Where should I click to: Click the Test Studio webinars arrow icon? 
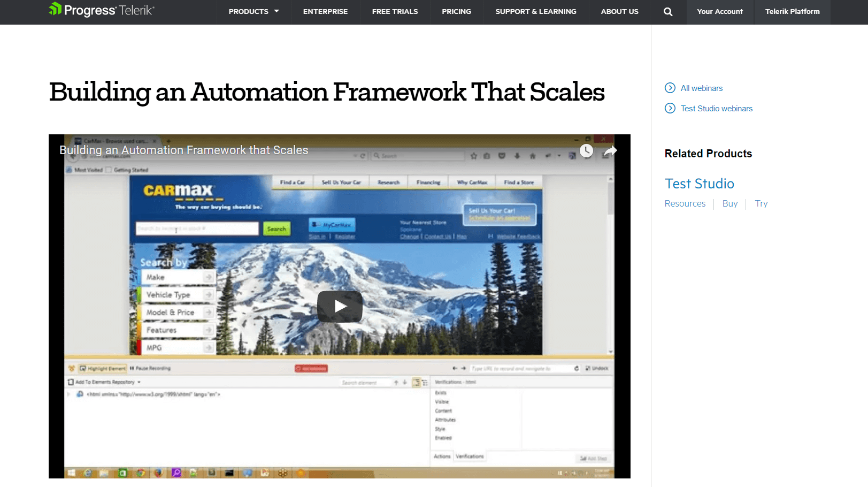tap(670, 108)
